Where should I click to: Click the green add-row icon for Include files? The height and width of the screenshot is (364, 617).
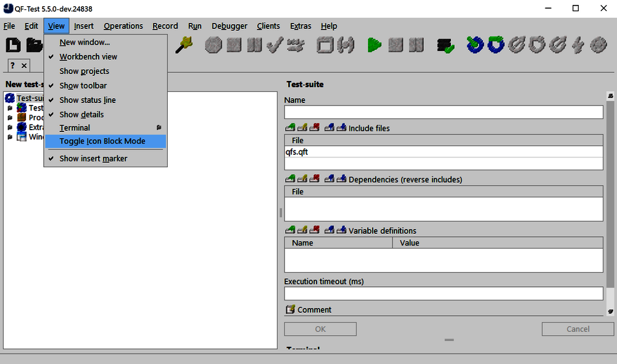point(290,128)
